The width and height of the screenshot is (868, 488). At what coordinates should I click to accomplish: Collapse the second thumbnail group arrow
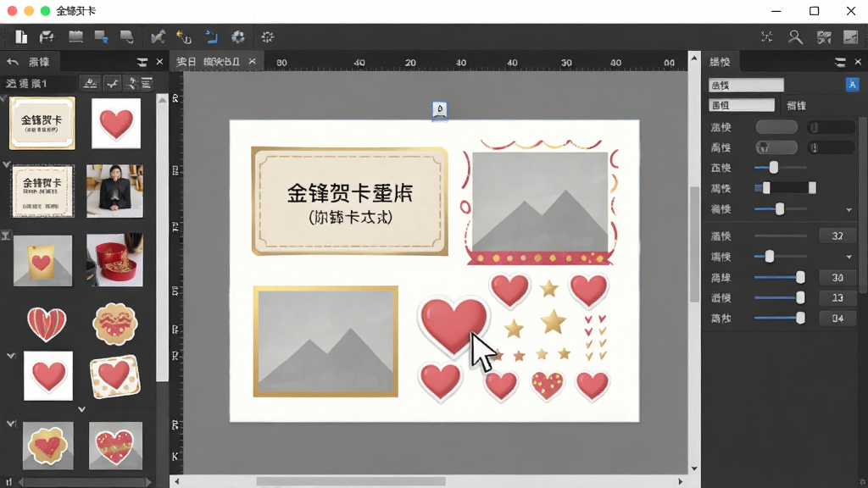coord(6,165)
